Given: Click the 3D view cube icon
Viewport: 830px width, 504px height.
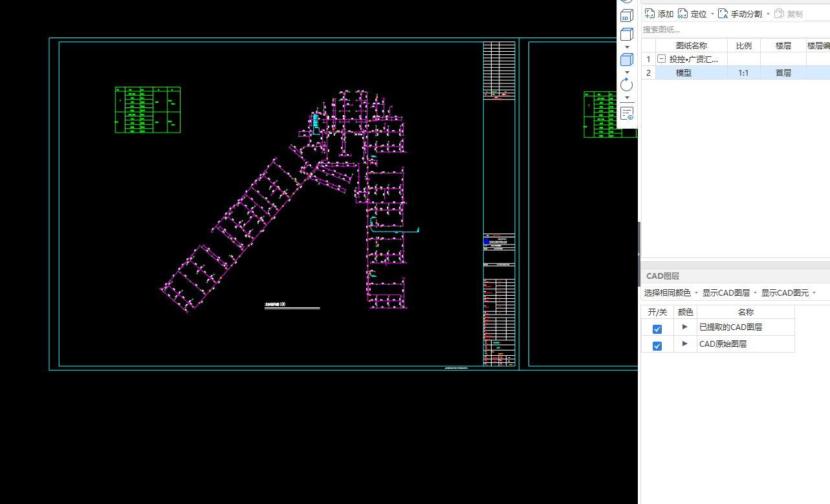Looking at the screenshot, I should click(x=627, y=16).
